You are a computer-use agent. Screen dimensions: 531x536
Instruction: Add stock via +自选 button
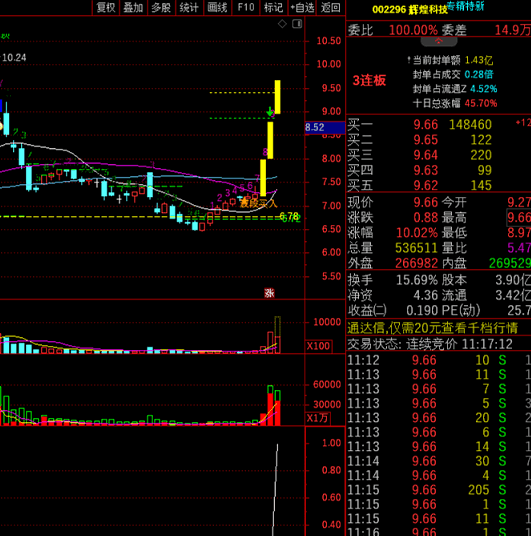coord(302,8)
